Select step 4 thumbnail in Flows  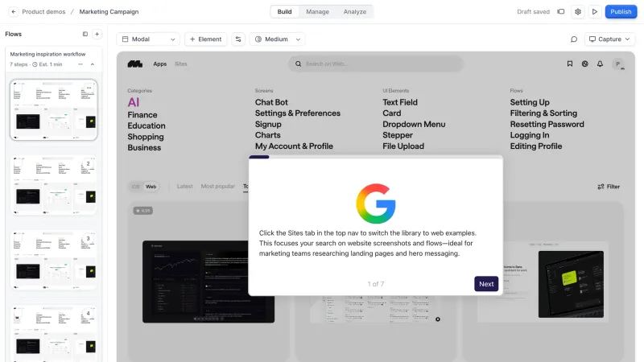tap(54, 333)
